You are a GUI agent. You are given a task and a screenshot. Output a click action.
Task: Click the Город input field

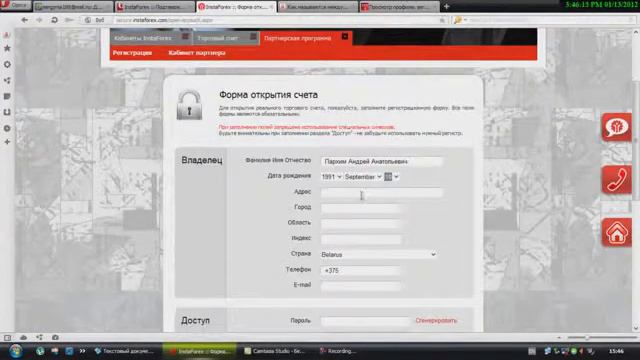pyautogui.click(x=361, y=208)
